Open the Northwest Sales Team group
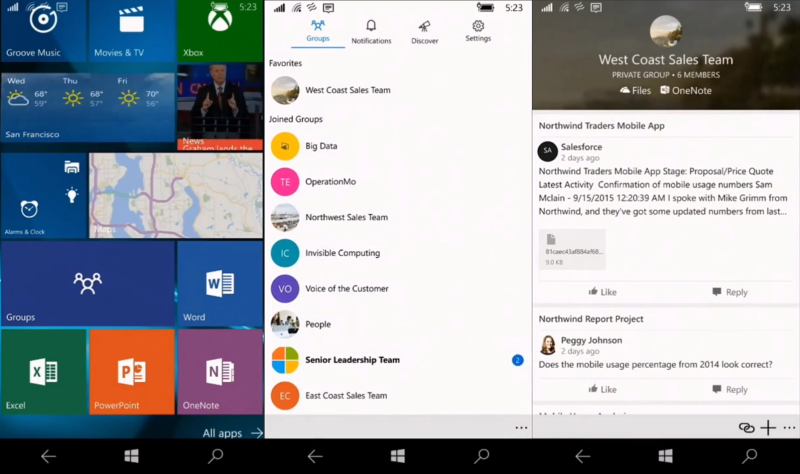The width and height of the screenshot is (800, 474). (398, 217)
